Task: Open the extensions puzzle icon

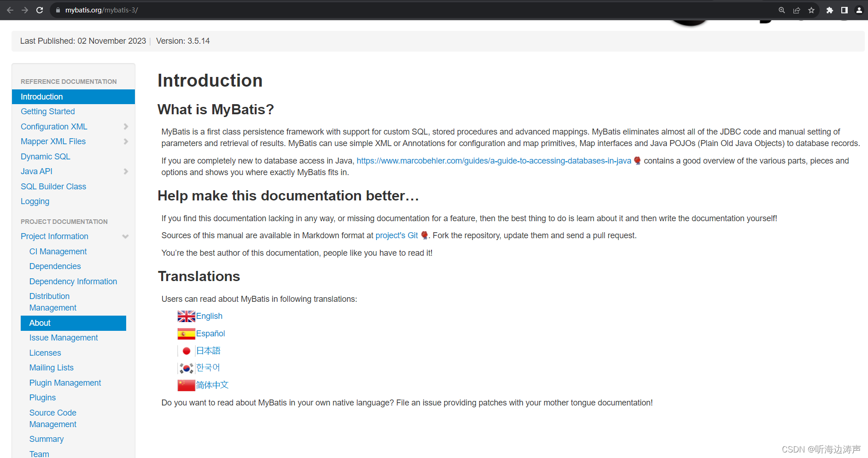Action: click(830, 10)
